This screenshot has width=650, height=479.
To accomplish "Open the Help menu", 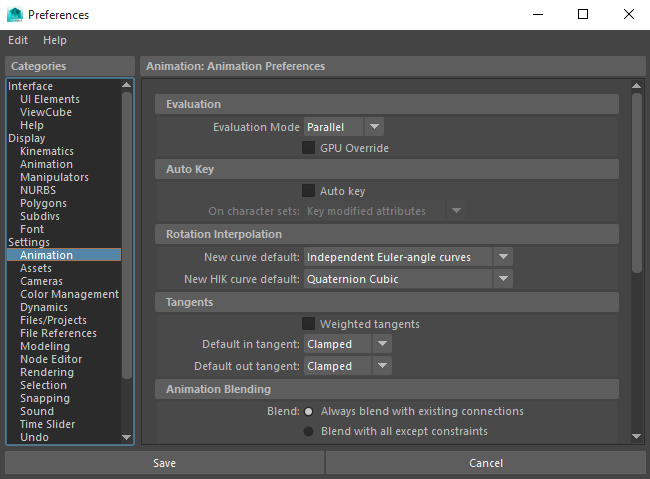I will click(55, 40).
